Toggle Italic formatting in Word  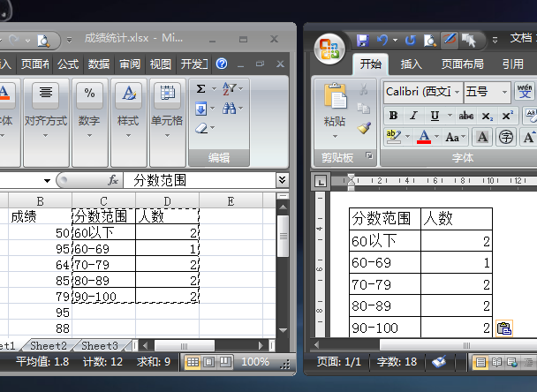coord(413,116)
